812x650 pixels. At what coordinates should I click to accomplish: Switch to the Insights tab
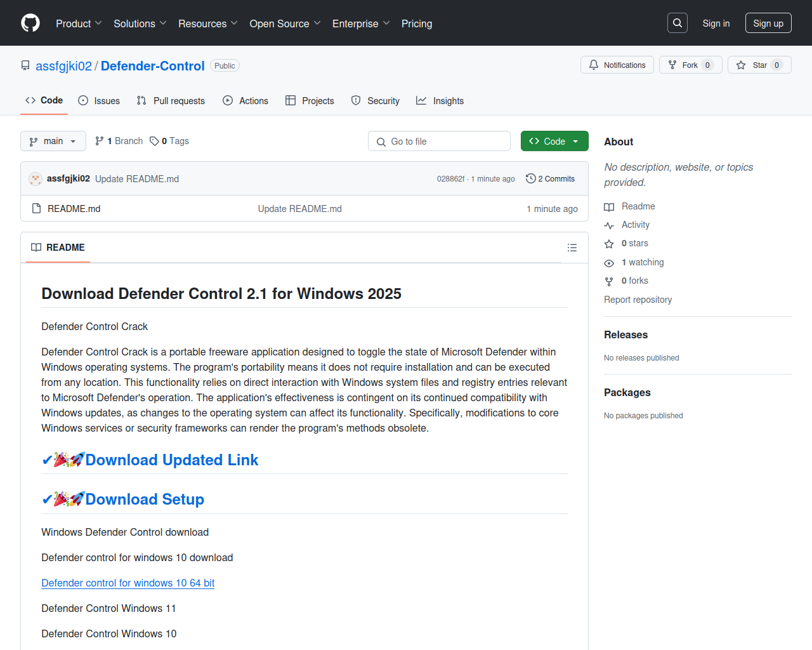(x=440, y=100)
